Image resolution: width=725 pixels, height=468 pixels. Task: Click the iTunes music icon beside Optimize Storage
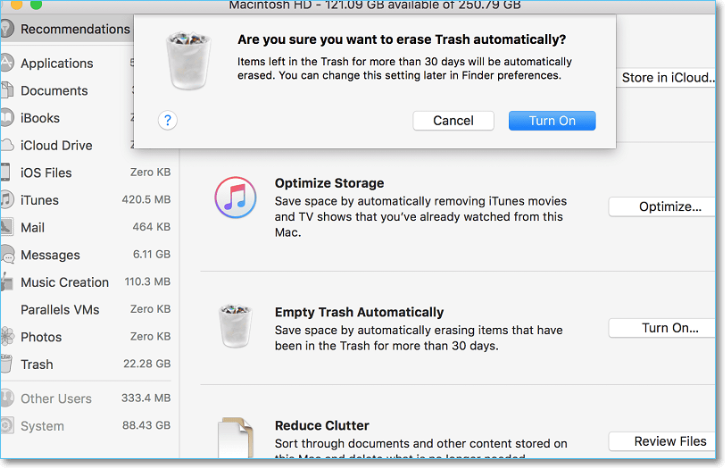pyautogui.click(x=236, y=196)
